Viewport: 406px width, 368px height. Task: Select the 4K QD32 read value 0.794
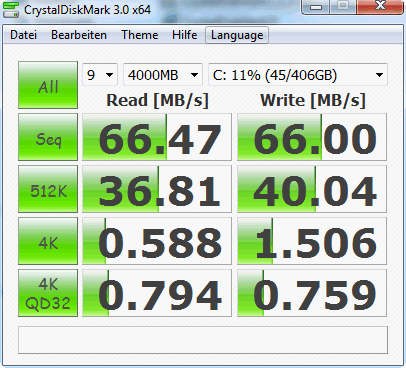tap(157, 293)
